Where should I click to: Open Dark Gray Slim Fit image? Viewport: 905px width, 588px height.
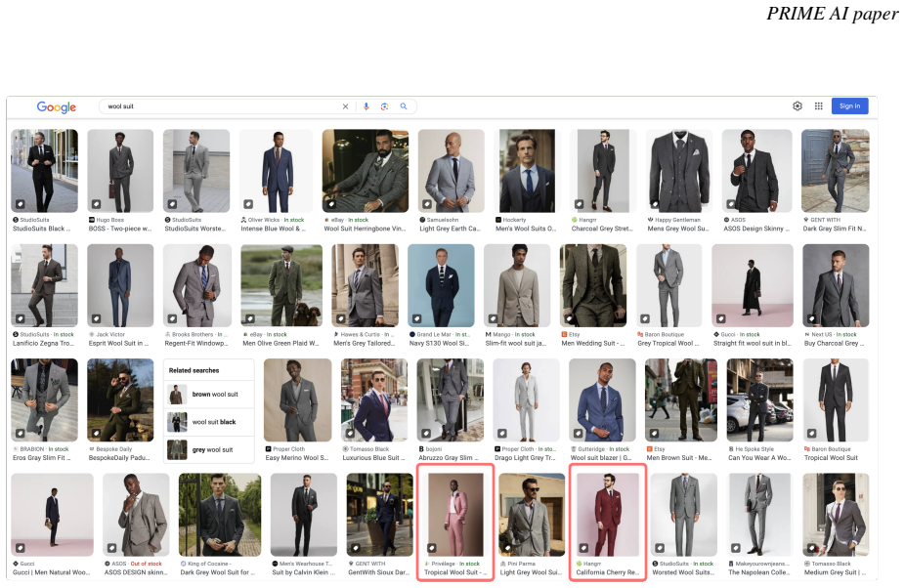coord(836,171)
